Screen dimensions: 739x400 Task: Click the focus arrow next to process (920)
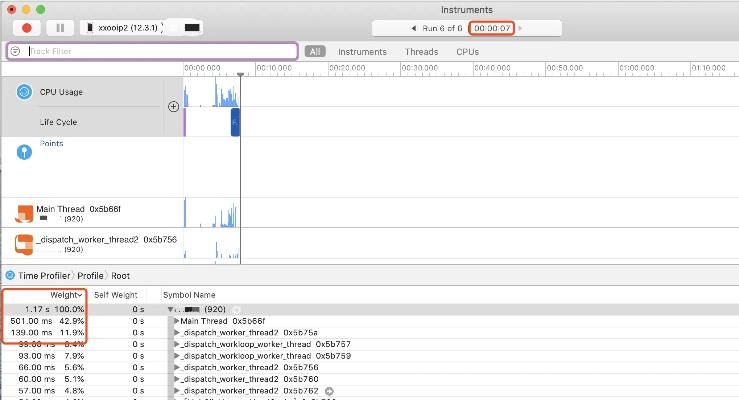click(238, 310)
